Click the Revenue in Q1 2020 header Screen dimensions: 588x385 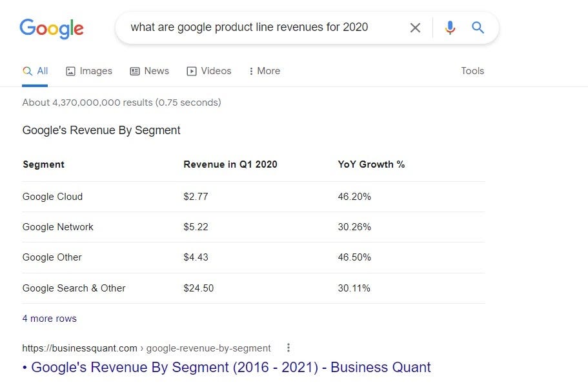[x=230, y=164]
